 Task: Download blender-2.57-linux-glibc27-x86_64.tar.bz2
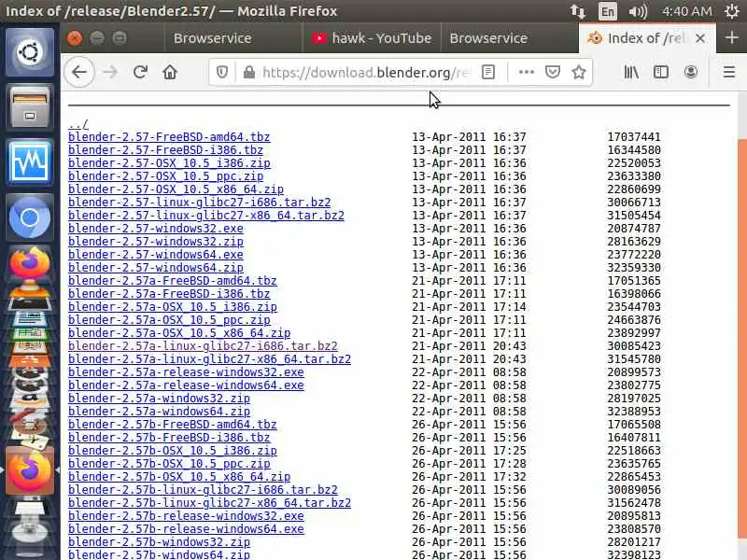coord(206,216)
